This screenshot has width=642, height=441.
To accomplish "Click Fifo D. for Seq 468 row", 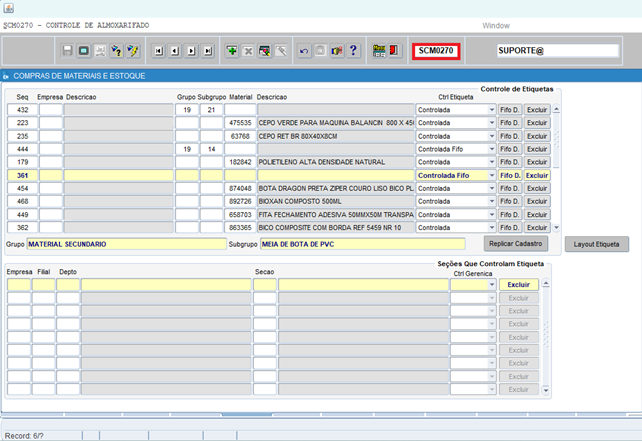I will click(x=510, y=201).
